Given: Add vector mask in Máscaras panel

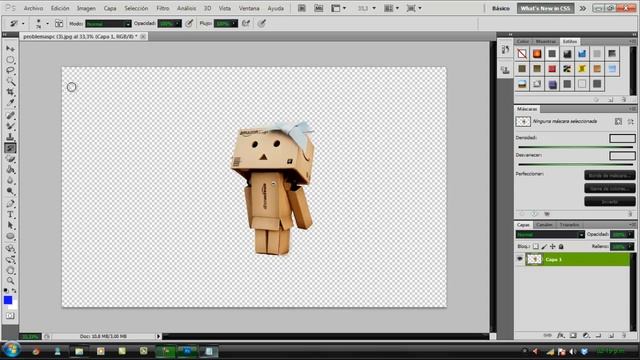Looking at the screenshot, I should click(631, 122).
